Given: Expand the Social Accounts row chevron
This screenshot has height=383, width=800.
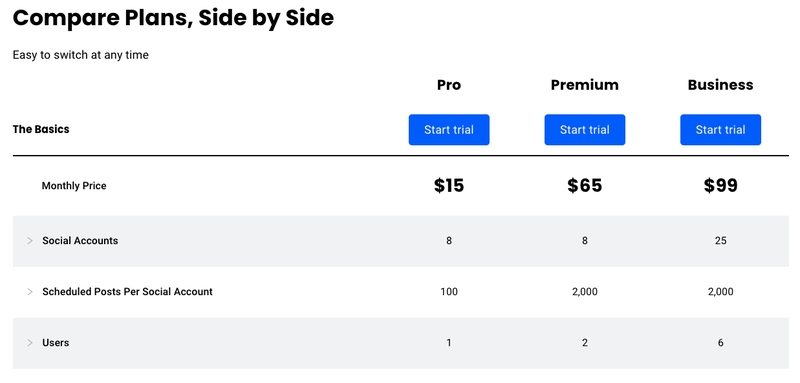Looking at the screenshot, I should tap(30, 241).
